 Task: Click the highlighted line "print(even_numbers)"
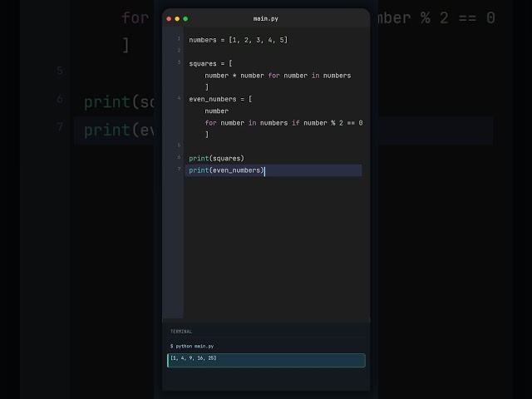[x=273, y=170]
